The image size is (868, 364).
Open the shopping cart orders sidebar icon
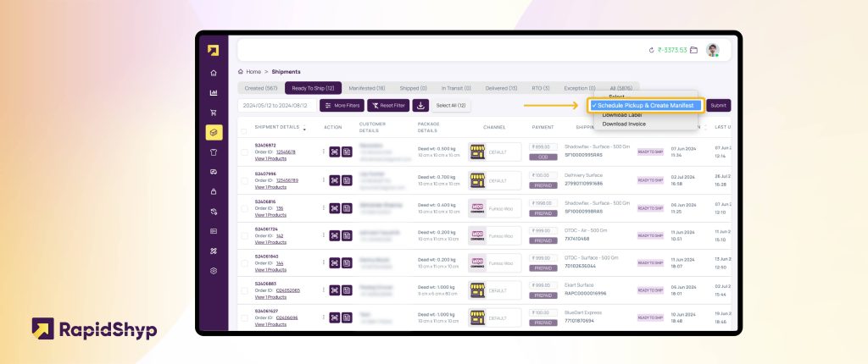214,113
